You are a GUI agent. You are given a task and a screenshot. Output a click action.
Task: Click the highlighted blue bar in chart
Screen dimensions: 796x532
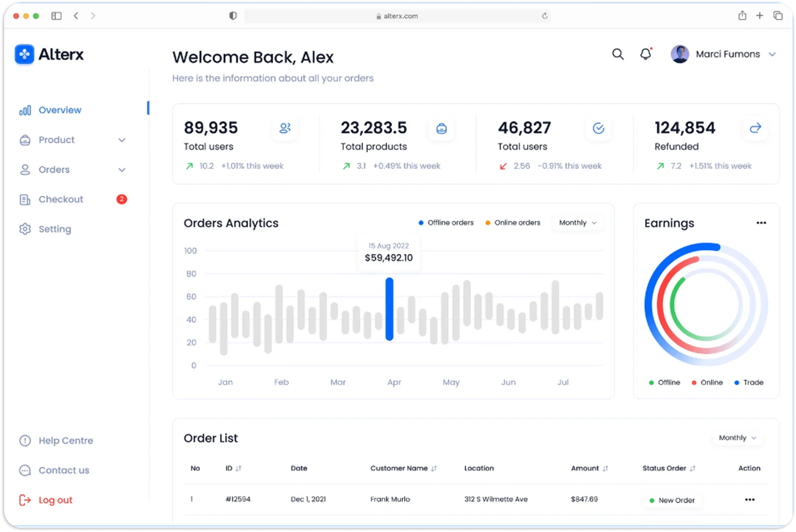point(389,309)
